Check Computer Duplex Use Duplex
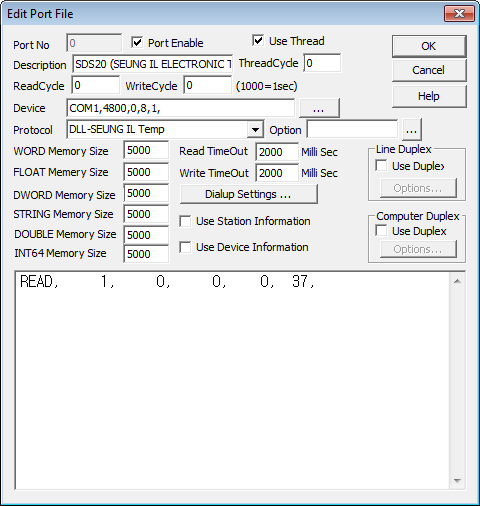The height and width of the screenshot is (506, 480). click(381, 231)
